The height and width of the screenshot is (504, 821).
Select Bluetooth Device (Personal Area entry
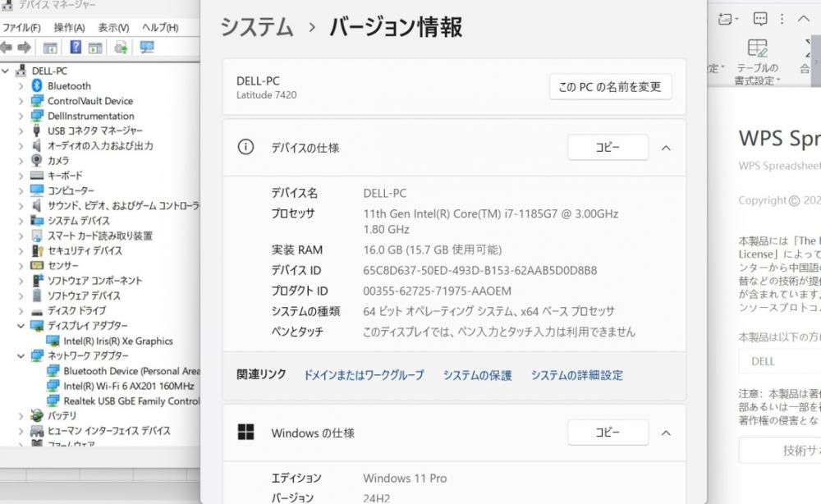click(131, 371)
